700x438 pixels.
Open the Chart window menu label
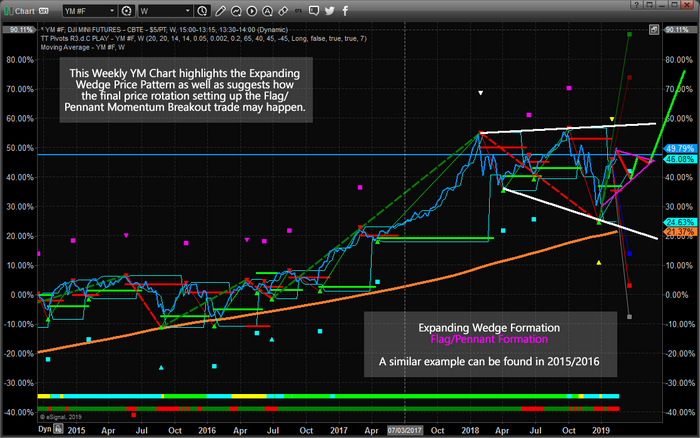[25, 11]
